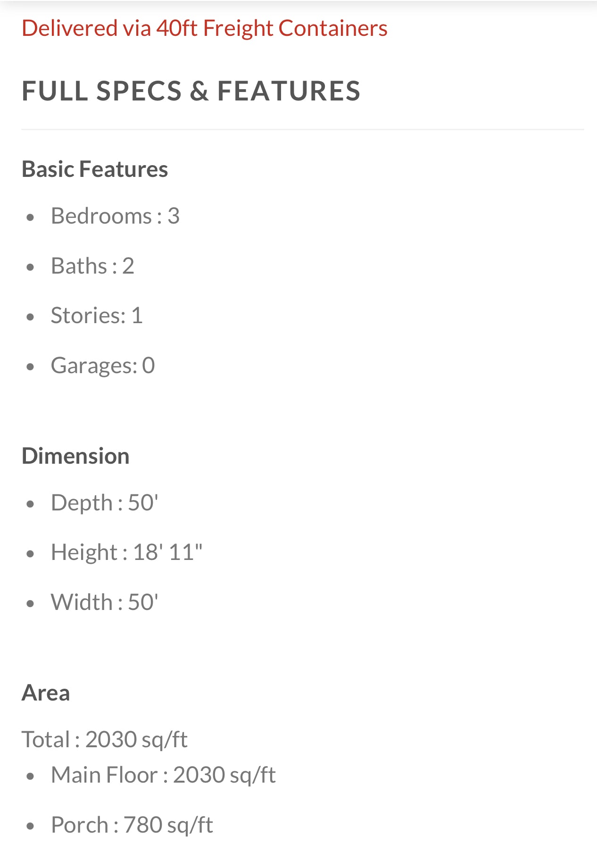Screen dimensions: 597x868
Task: Click the FULL SPECS & FEATURES heading
Action: pyautogui.click(x=191, y=91)
